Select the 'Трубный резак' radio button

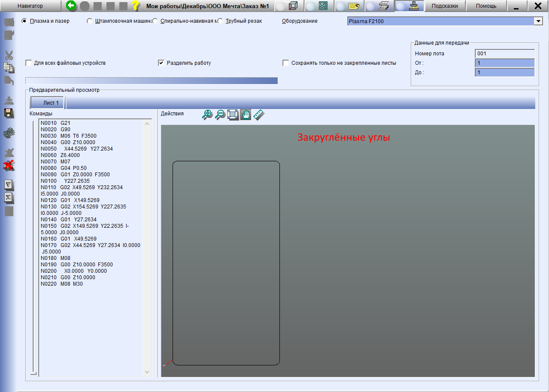click(x=220, y=21)
